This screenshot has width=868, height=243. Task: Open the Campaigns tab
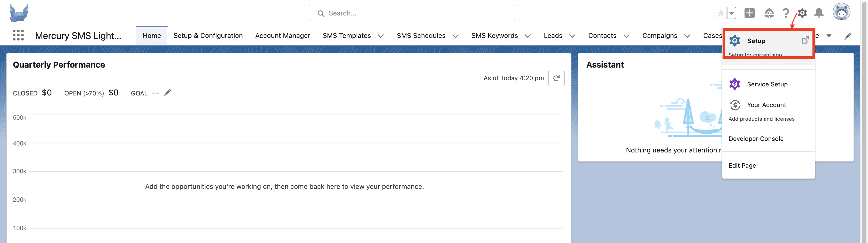click(660, 36)
